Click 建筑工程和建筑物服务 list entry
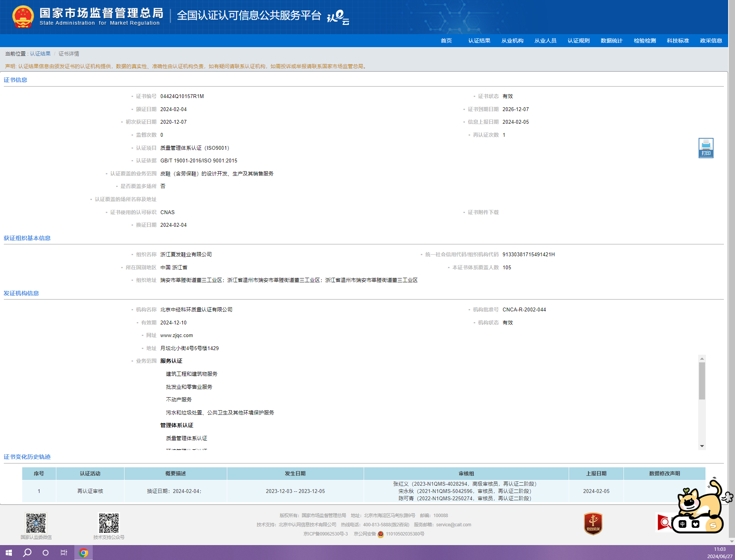The width and height of the screenshot is (735, 560). 192,374
